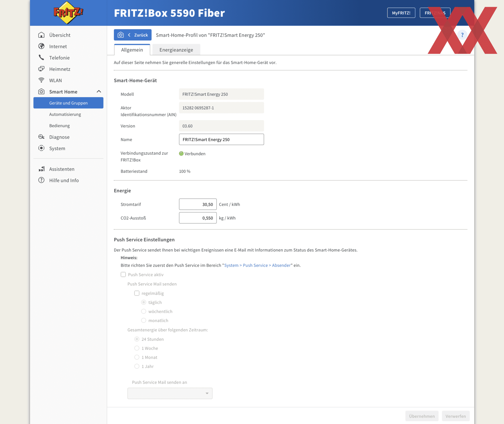Click the Übernehmen button
Viewport: 504px width, 424px height.
point(422,416)
